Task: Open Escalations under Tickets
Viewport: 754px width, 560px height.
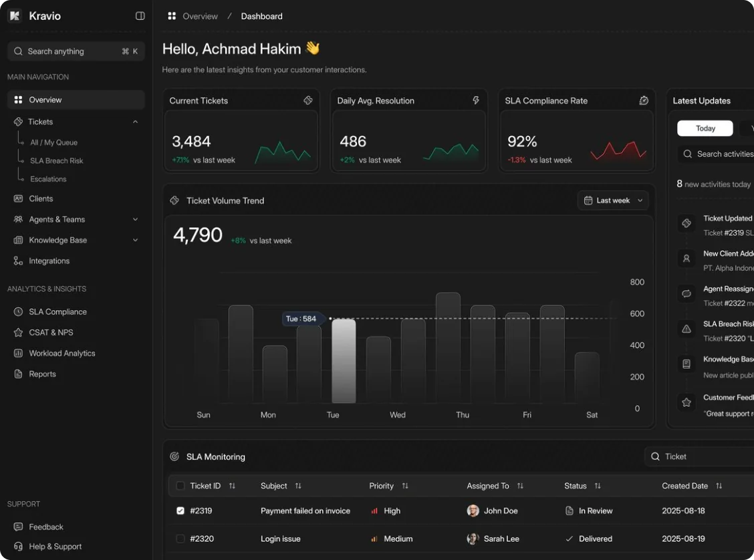Action: [48, 179]
